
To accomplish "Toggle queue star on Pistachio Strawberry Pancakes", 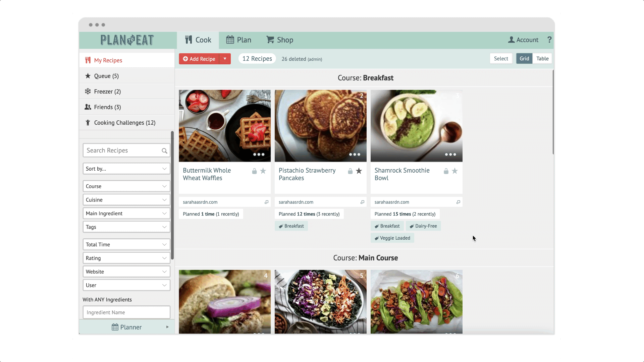I will tap(359, 171).
